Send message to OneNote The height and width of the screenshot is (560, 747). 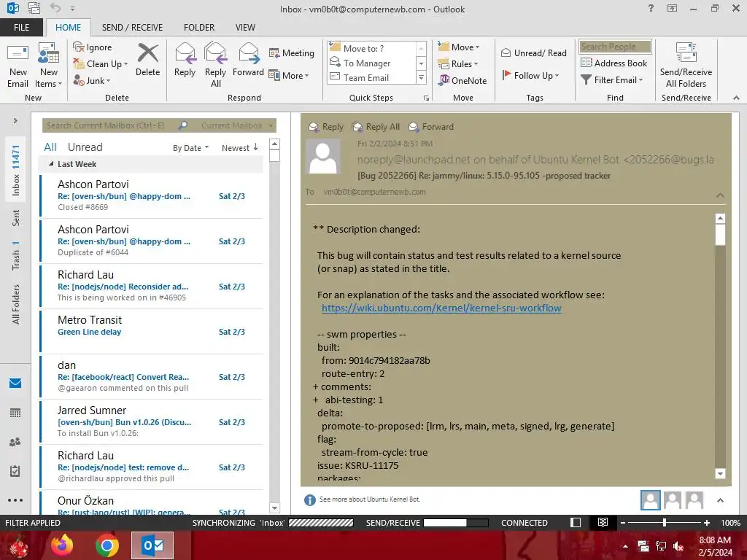point(462,80)
